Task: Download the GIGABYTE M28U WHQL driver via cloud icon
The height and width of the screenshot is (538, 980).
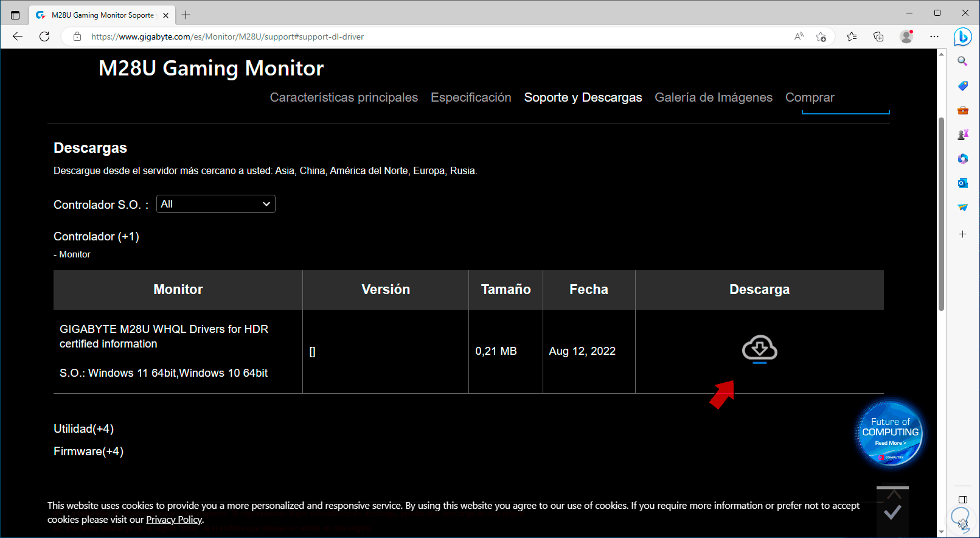Action: point(759,349)
